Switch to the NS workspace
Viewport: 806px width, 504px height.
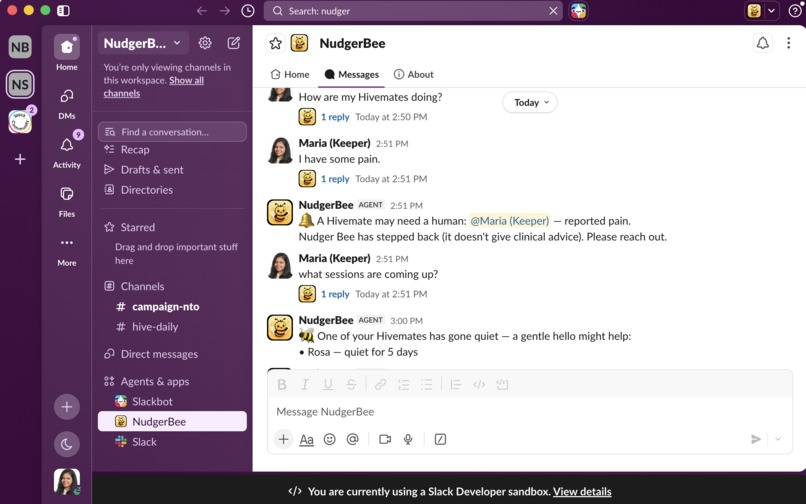point(20,84)
